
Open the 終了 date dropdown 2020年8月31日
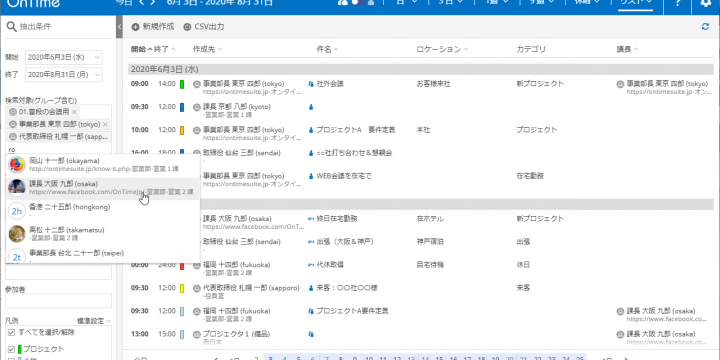click(64, 74)
